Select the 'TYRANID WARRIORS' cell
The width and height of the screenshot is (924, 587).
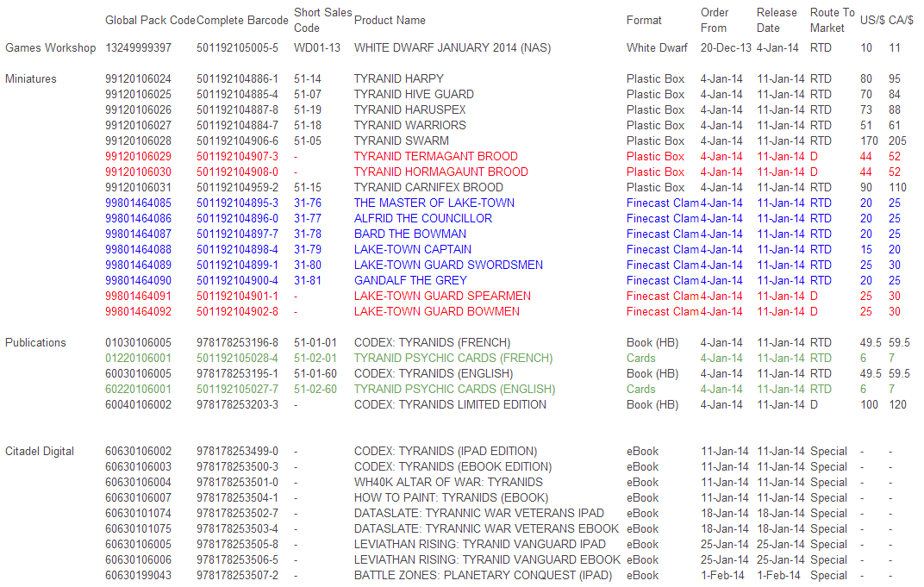click(x=409, y=126)
